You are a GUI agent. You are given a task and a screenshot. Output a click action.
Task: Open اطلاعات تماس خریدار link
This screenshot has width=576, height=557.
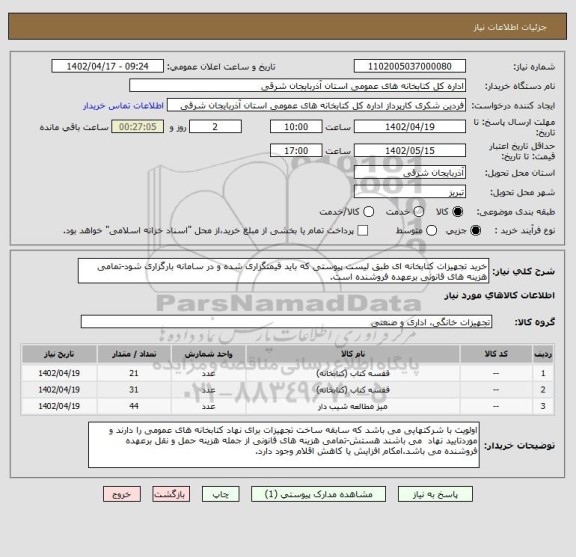[x=123, y=106]
